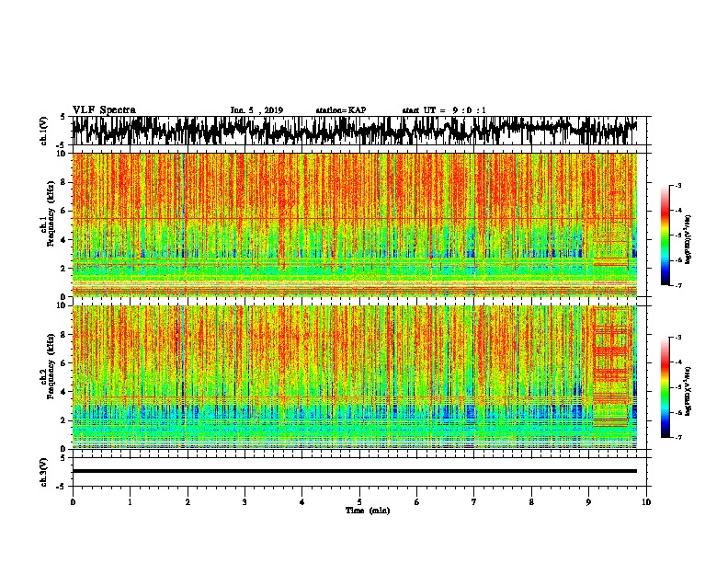Click the ch.1 'Frequency (kHz)' axis label

click(51, 213)
